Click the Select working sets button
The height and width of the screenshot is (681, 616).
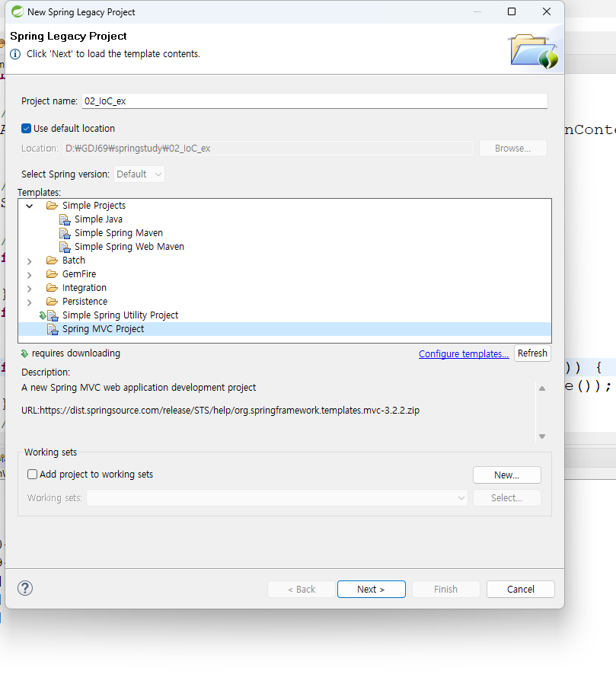tap(506, 497)
